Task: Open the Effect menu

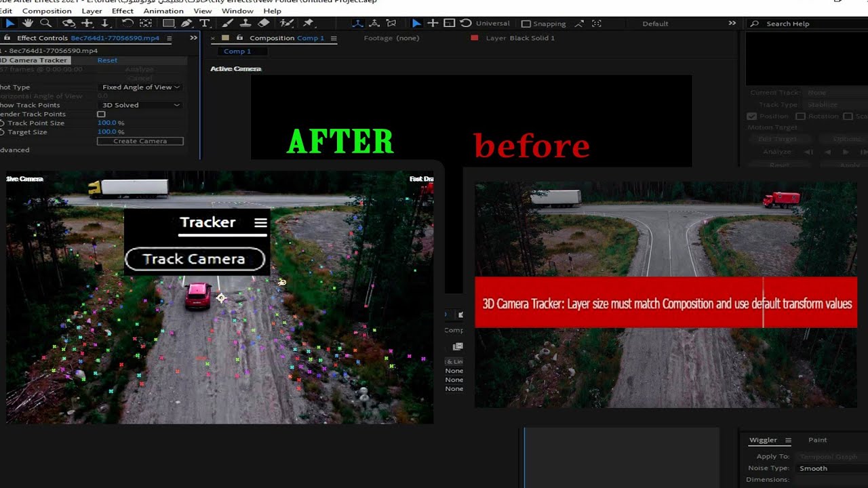Action: (123, 11)
